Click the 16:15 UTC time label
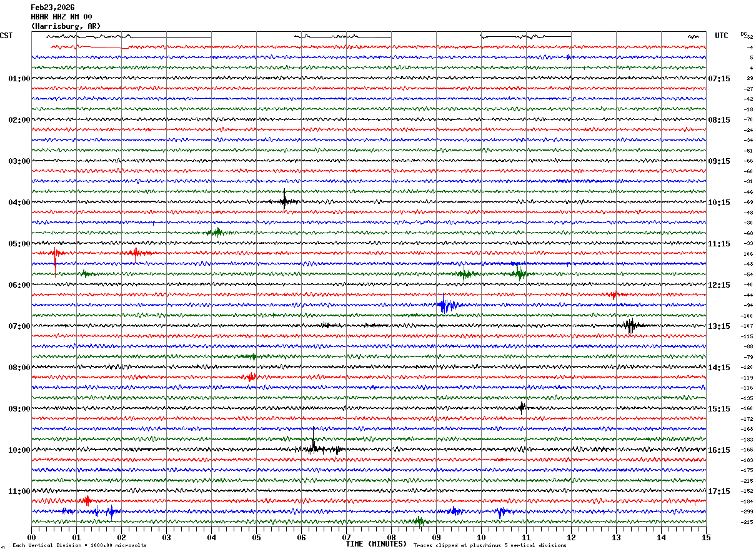The height and width of the screenshot is (554, 756). click(719, 450)
